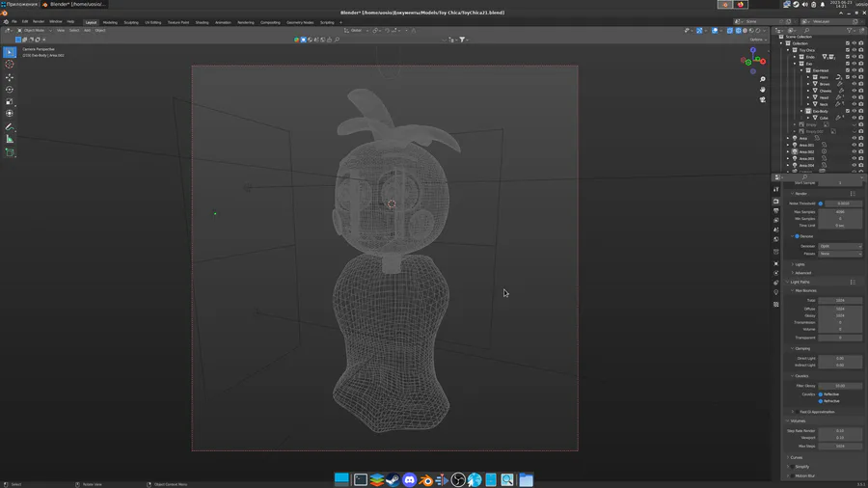Exclude the Exo-Body collection checkbox
This screenshot has width=868, height=488.
(x=848, y=111)
